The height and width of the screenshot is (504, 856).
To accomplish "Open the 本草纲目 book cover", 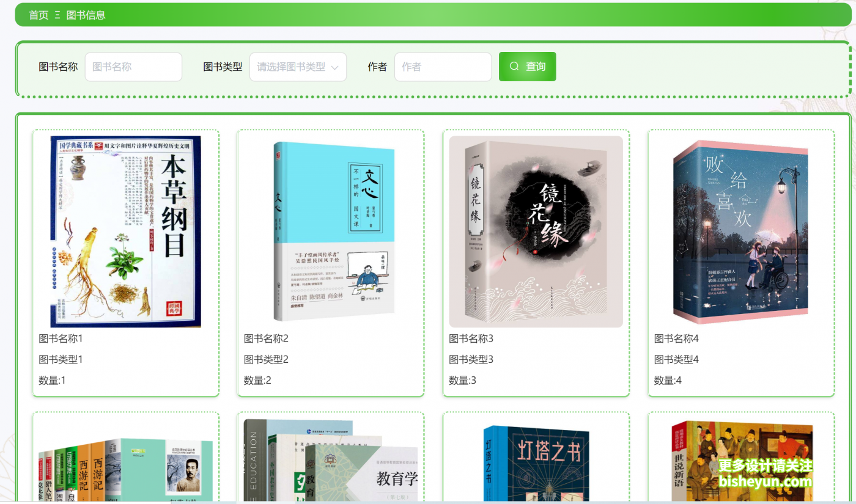I will coord(125,232).
